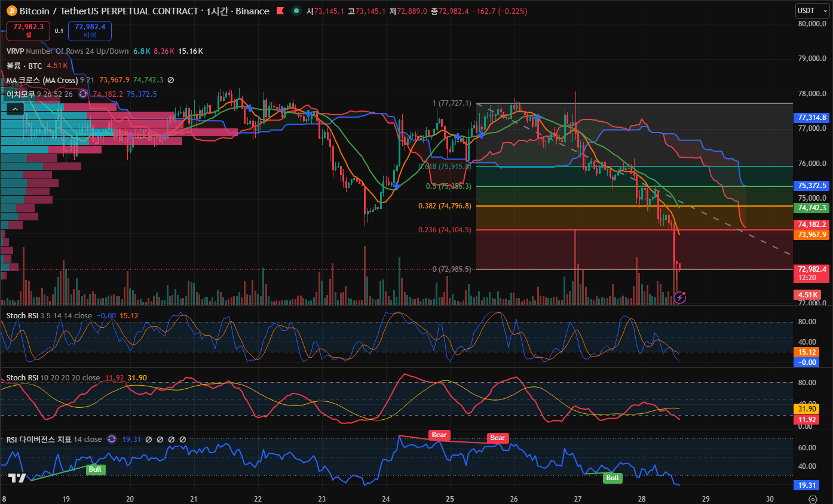Image resolution: width=833 pixels, height=504 pixels.
Task: Click the RSI divergence purple refresh icon
Action: tap(112, 440)
